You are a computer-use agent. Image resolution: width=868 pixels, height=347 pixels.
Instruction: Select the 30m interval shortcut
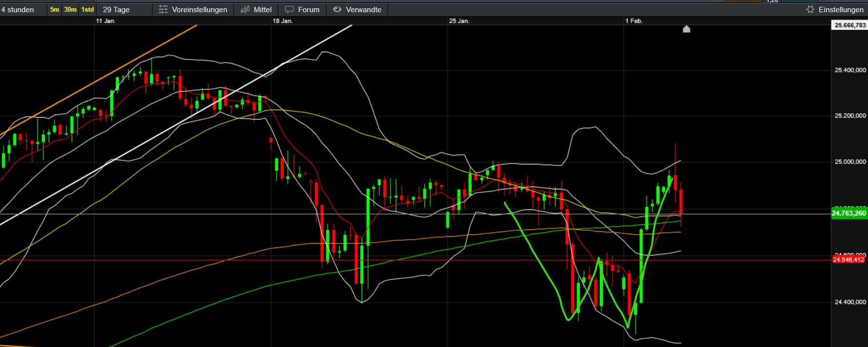[x=70, y=10]
